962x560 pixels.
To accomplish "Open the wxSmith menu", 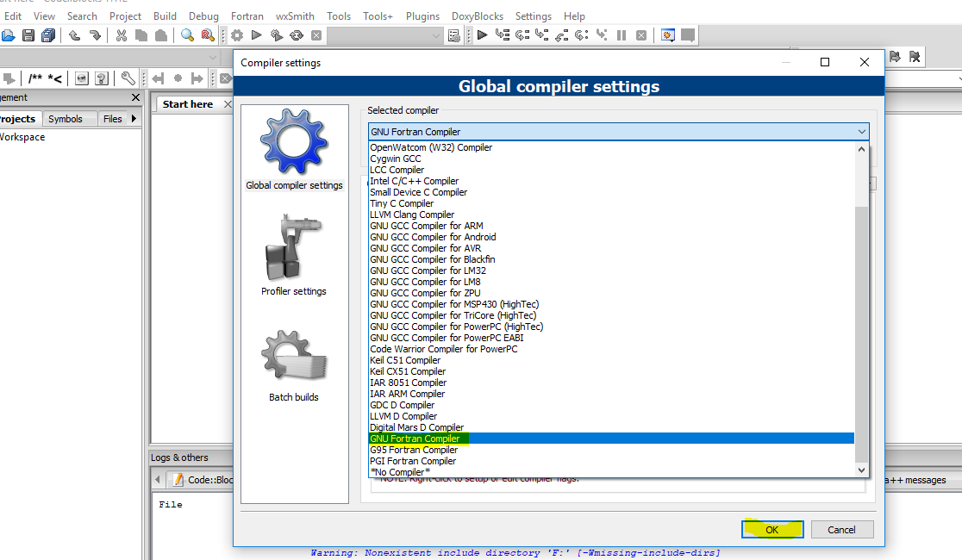I will [x=295, y=16].
